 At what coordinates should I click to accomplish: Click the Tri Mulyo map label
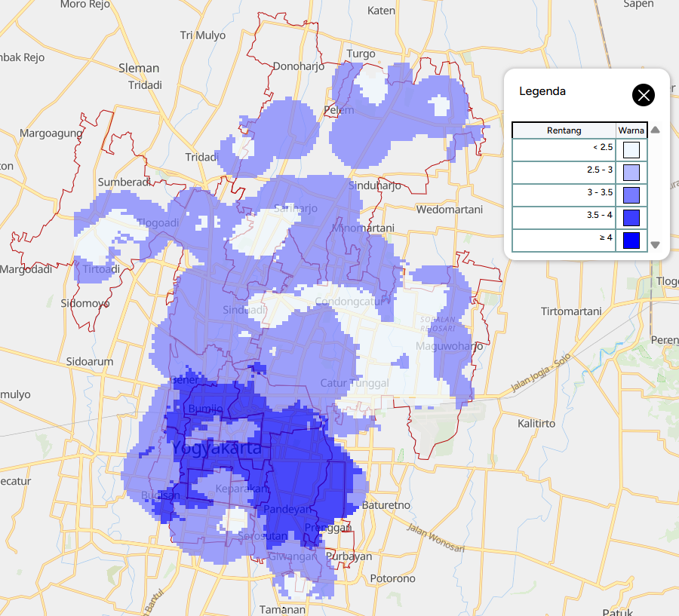[x=203, y=35]
